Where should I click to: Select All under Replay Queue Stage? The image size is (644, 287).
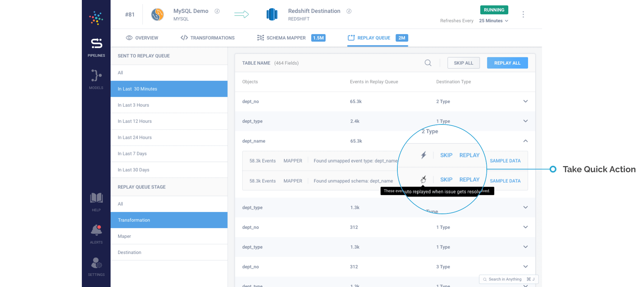tap(169, 204)
